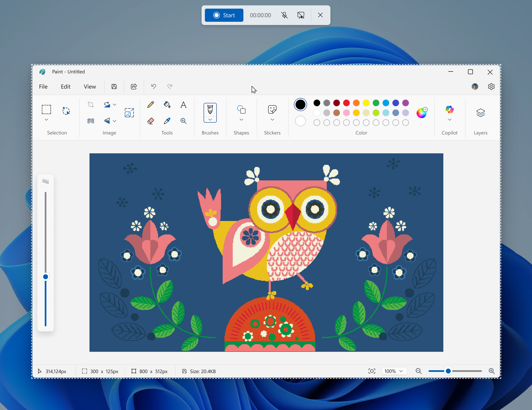The height and width of the screenshot is (410, 532).
Task: Open the Layers panel
Action: point(480,112)
